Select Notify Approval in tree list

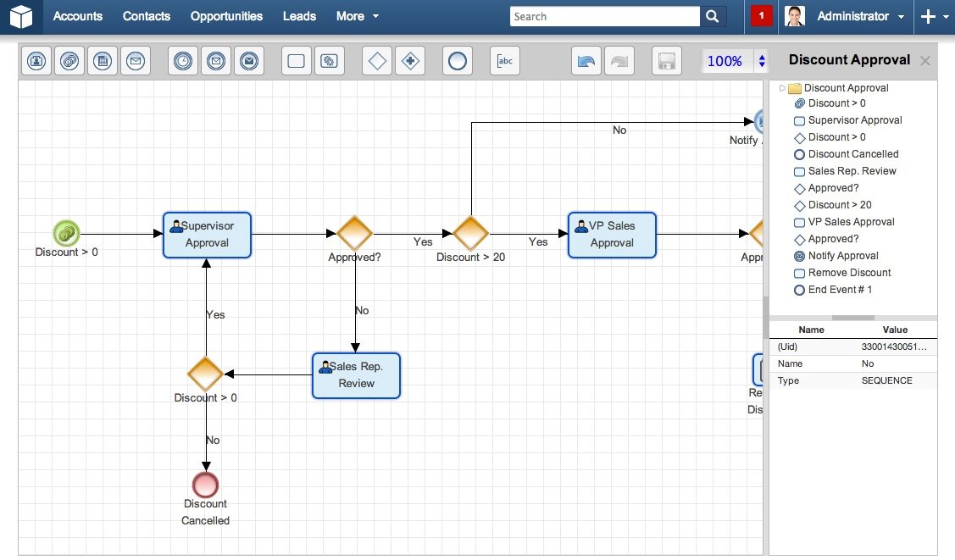point(843,256)
